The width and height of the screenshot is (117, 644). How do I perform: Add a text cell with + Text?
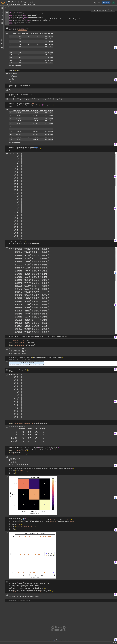click(x=13, y=7)
